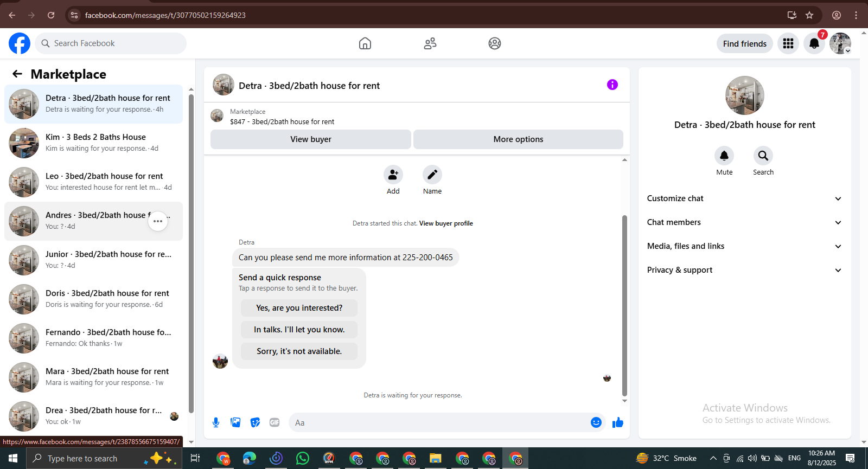
Task: Open more options for Andres conversation
Action: coord(158,221)
